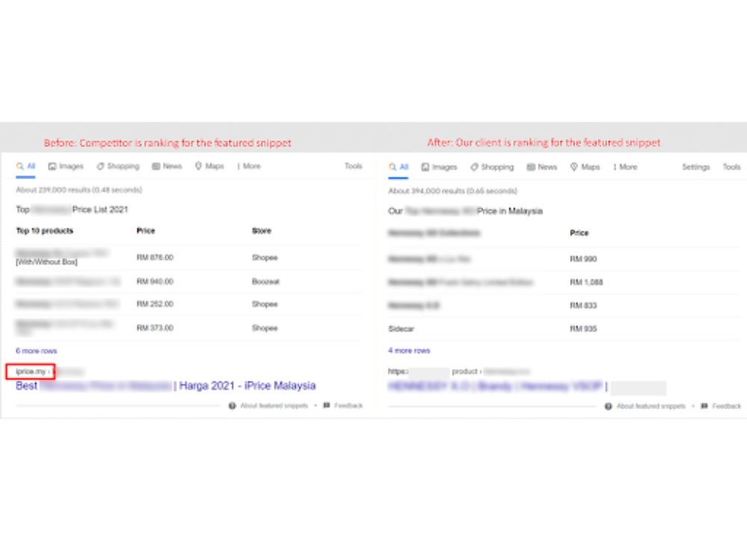Click the help icon beside left About featured snippets
The height and width of the screenshot is (560, 747).
[x=232, y=405]
